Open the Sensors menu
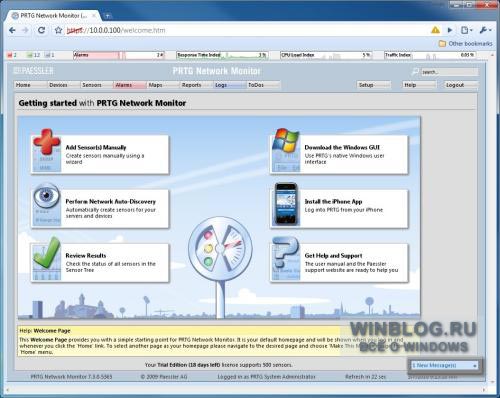Viewport: 500px width, 398px height. click(97, 85)
